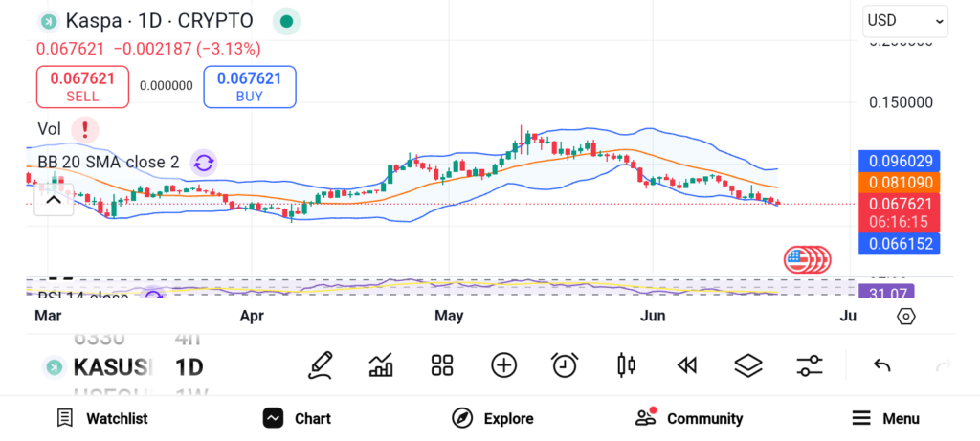Click the green market status dot
980x441 pixels.
click(x=286, y=21)
